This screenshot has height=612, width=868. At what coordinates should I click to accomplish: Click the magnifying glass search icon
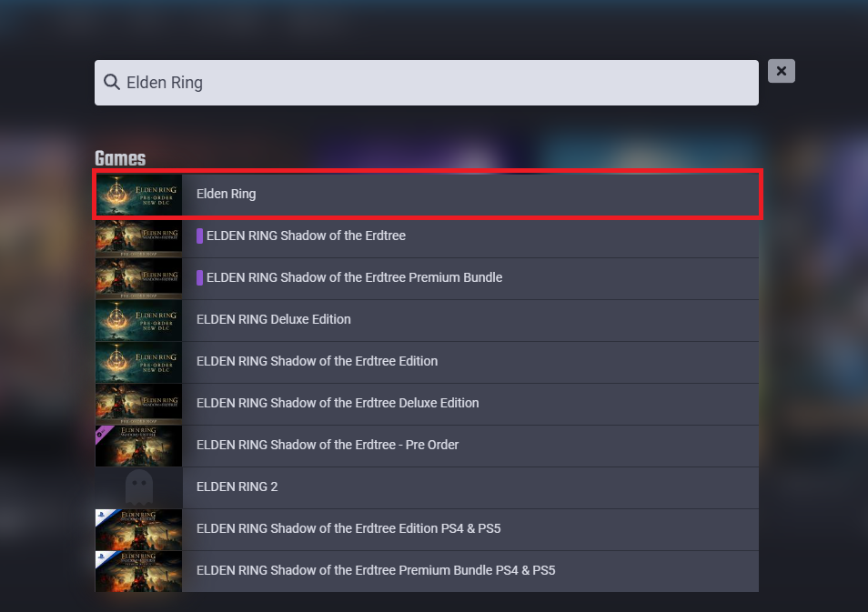[x=112, y=82]
